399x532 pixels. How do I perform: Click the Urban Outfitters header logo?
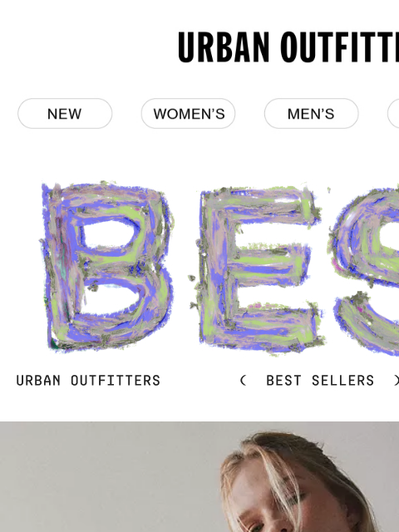288,47
